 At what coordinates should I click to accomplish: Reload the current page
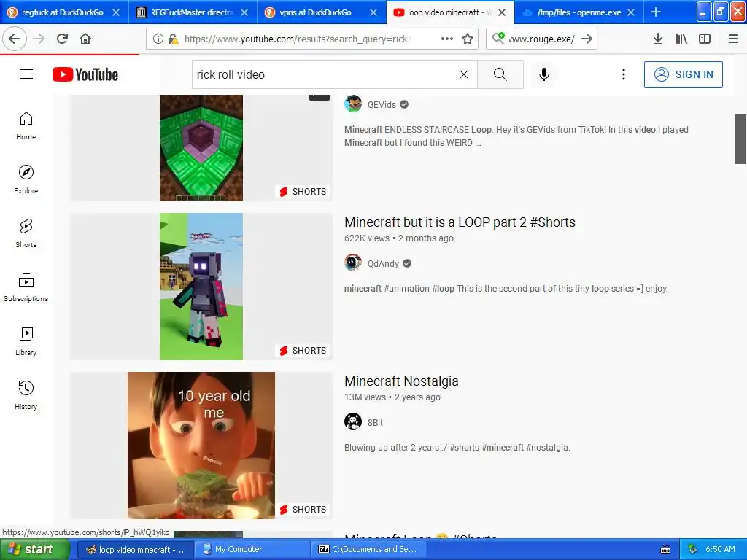pos(63,39)
